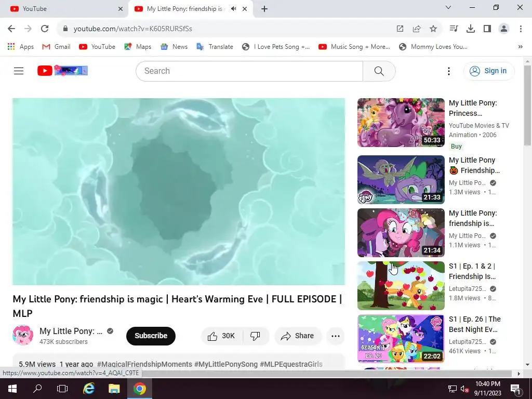
Task: Close the first YouTube tab
Action: [x=121, y=9]
